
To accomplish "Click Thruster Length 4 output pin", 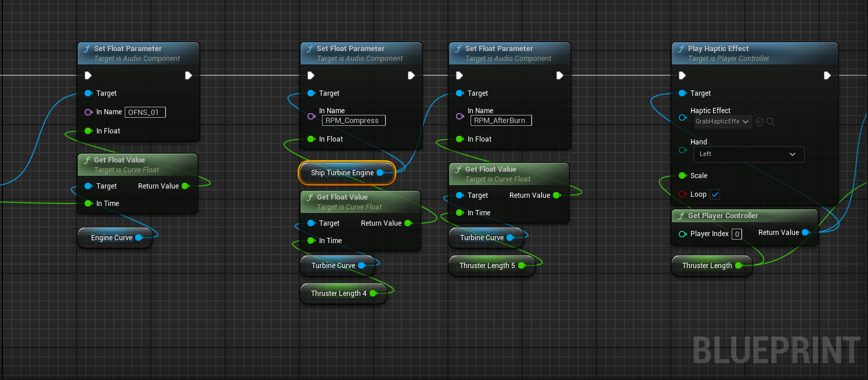I will click(373, 294).
